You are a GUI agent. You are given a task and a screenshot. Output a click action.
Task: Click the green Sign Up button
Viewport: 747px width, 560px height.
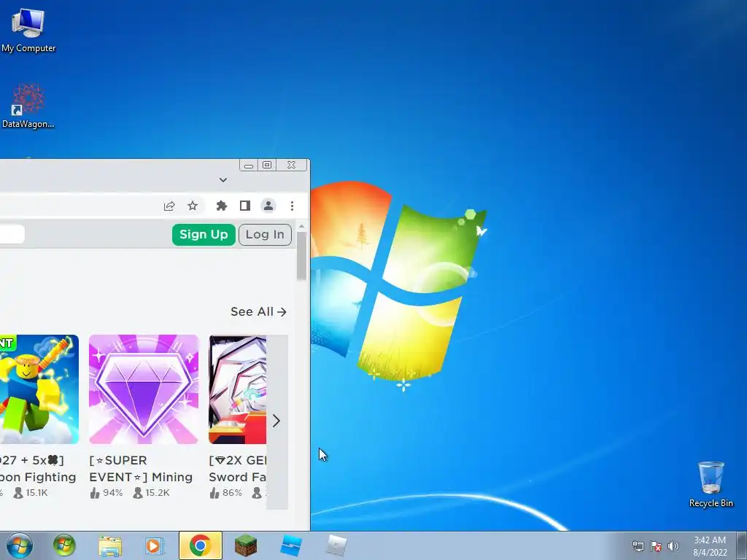click(x=204, y=235)
